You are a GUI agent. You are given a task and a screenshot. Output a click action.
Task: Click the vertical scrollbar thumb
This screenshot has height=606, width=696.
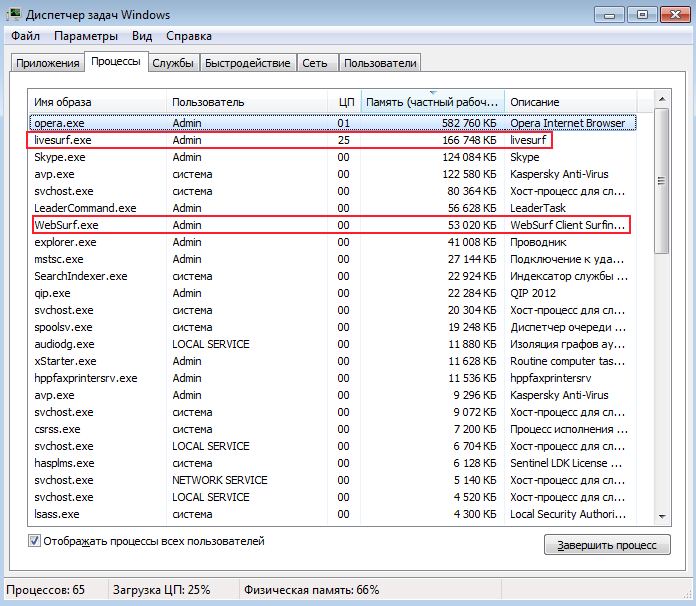click(x=661, y=181)
